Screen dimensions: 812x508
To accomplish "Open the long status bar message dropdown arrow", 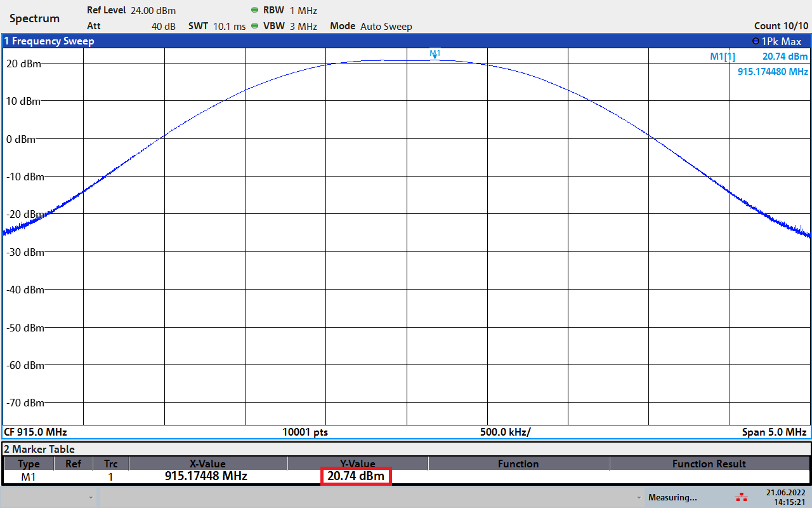I will coord(638,497).
